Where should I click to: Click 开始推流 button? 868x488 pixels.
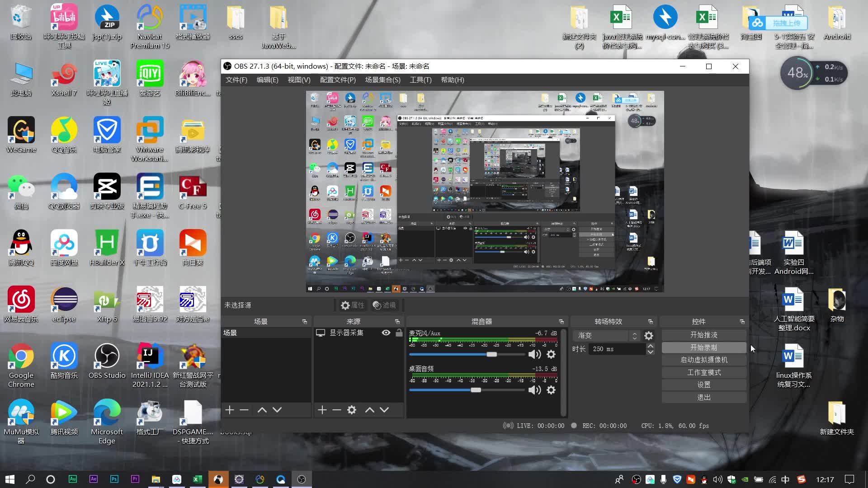704,335
